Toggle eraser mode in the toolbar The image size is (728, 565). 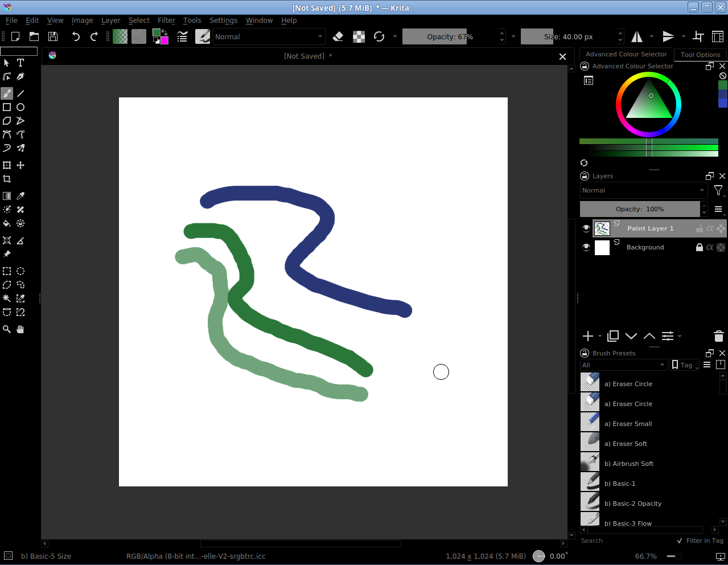(338, 36)
